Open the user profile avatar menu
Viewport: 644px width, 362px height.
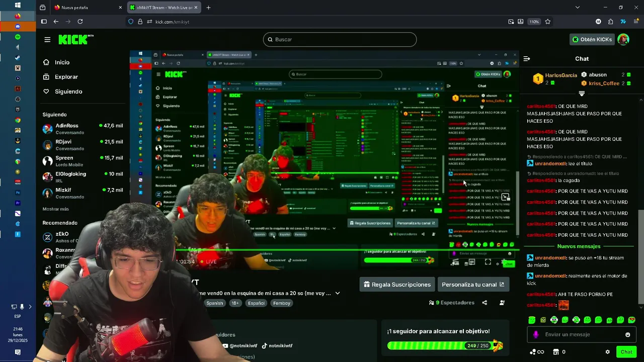click(x=623, y=39)
